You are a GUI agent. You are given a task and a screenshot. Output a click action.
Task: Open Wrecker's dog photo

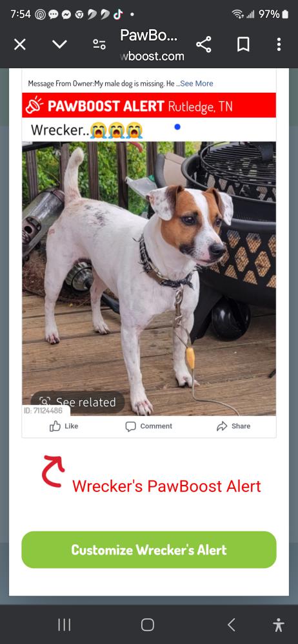coord(149,278)
